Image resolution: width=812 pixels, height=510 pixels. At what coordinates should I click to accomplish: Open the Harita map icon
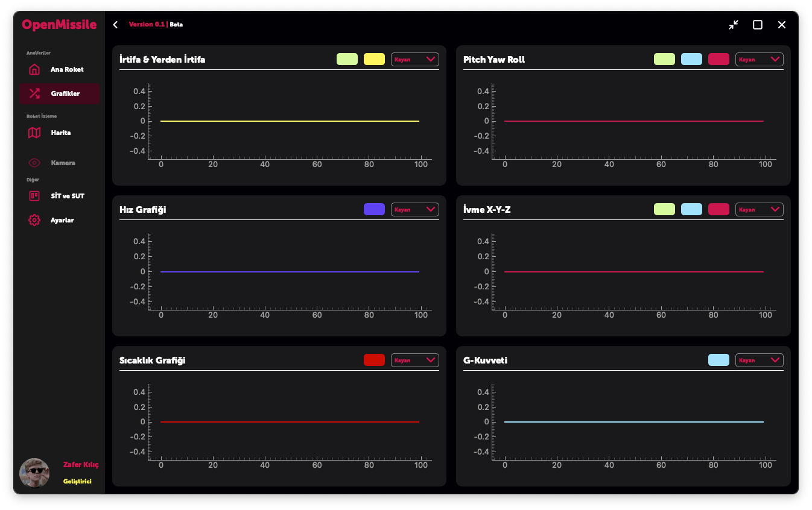coord(34,133)
